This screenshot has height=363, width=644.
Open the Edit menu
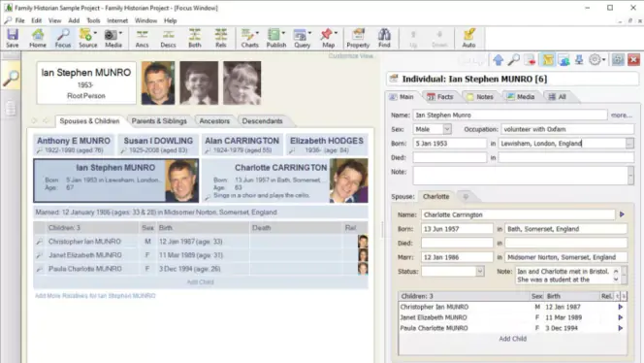coord(37,20)
